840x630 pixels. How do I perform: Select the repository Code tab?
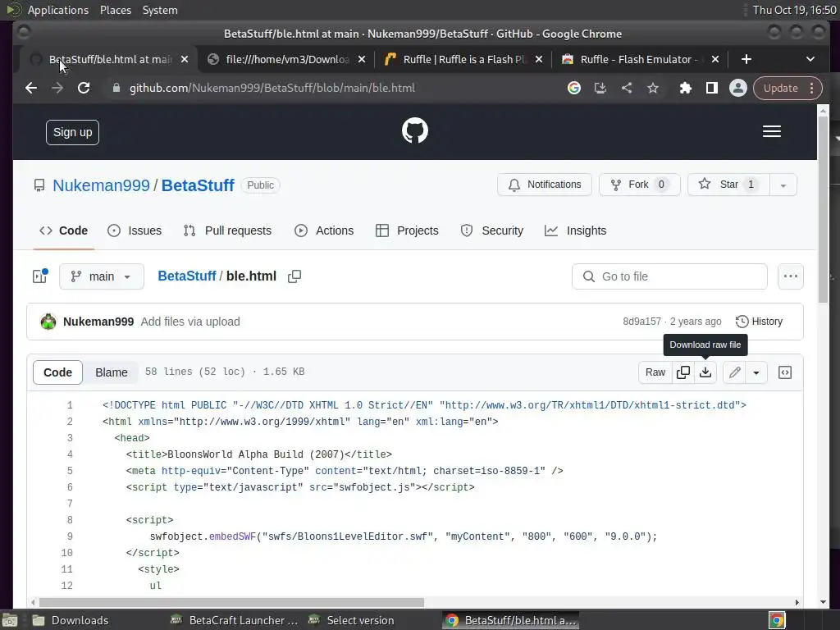[x=64, y=231]
